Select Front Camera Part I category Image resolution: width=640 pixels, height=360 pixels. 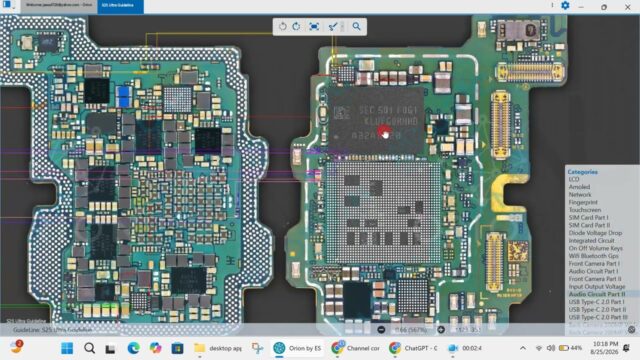594,264
